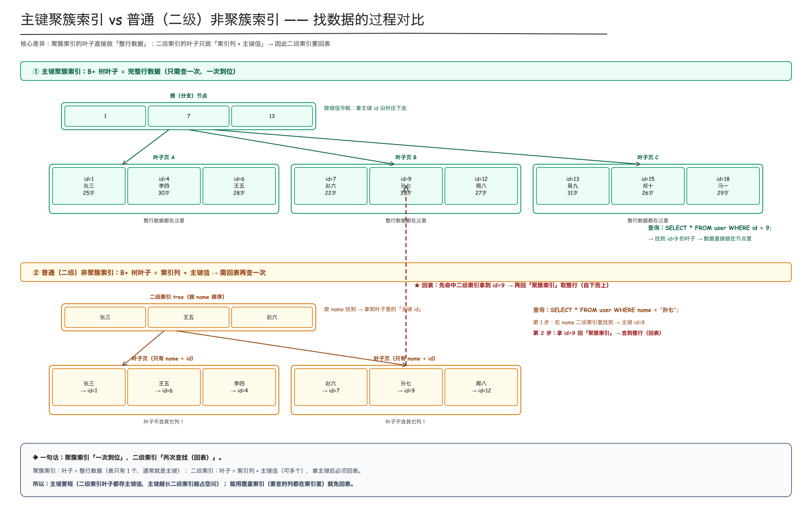
Task: Select leaf cell id=1 张三 25岁
Action: (89, 186)
